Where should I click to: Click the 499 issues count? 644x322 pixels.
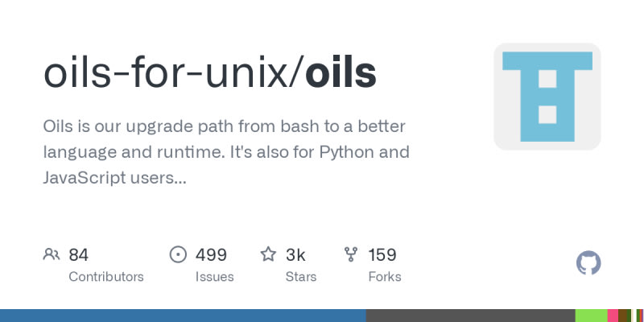pos(211,255)
